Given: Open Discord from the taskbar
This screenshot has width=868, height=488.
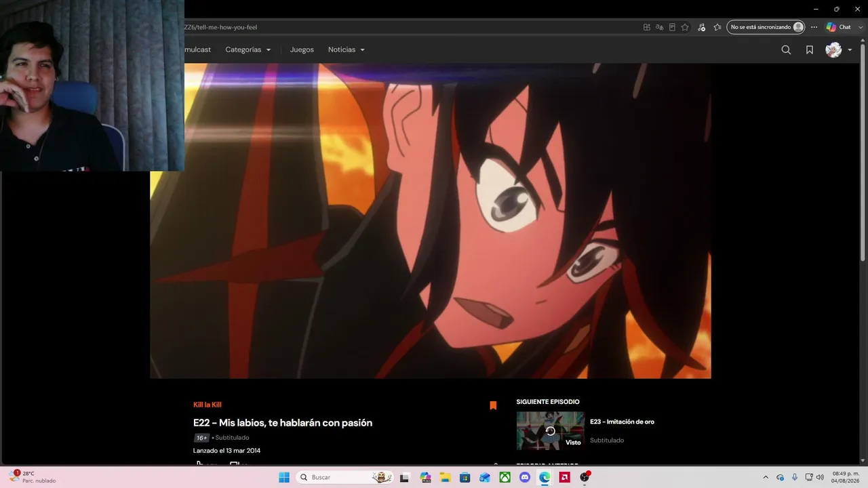Looking at the screenshot, I should pyautogui.click(x=525, y=477).
